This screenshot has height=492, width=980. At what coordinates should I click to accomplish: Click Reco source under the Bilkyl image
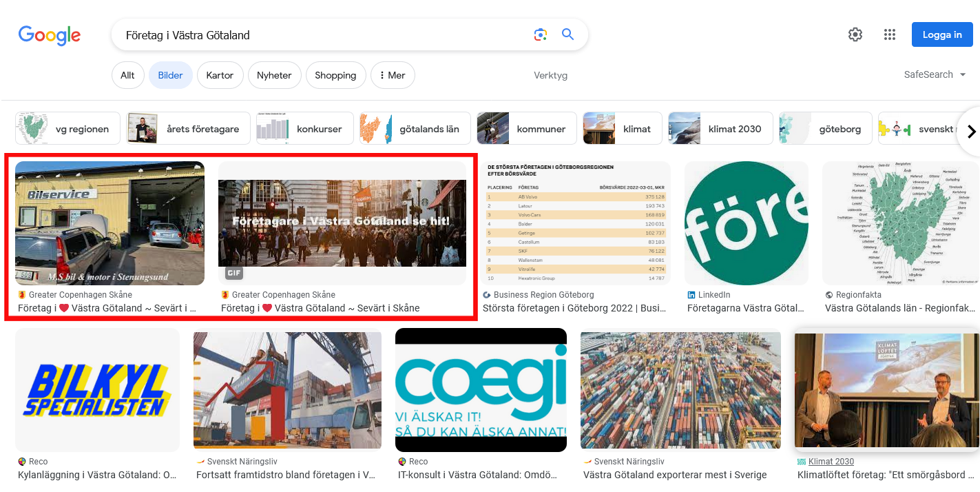pyautogui.click(x=33, y=462)
